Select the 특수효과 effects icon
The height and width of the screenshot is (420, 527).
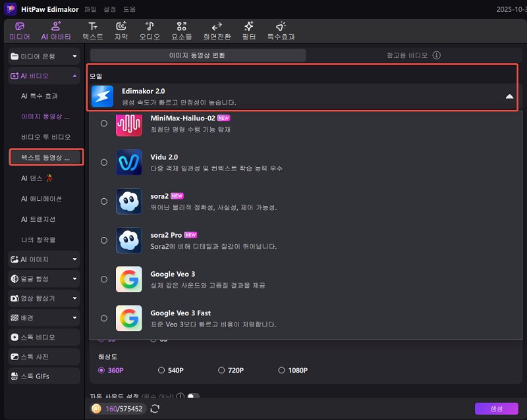click(281, 30)
